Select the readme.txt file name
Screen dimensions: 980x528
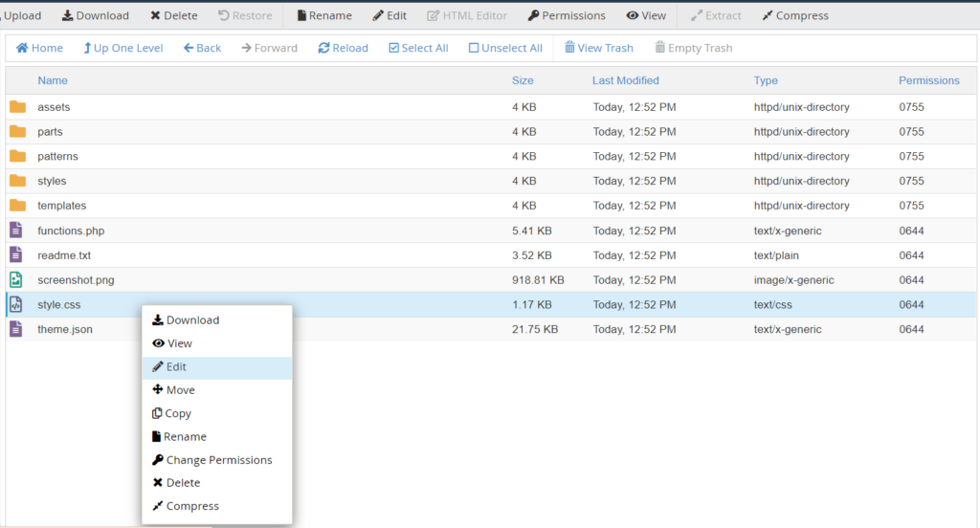(x=64, y=255)
